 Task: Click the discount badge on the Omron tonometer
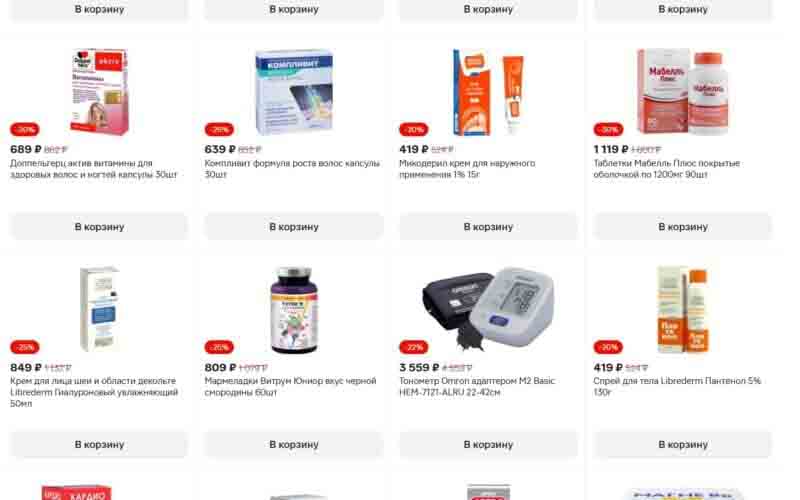[x=414, y=347]
